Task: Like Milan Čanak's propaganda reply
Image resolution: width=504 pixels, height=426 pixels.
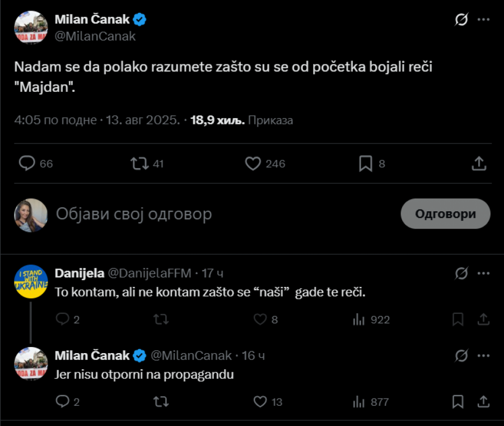Action: (x=260, y=402)
